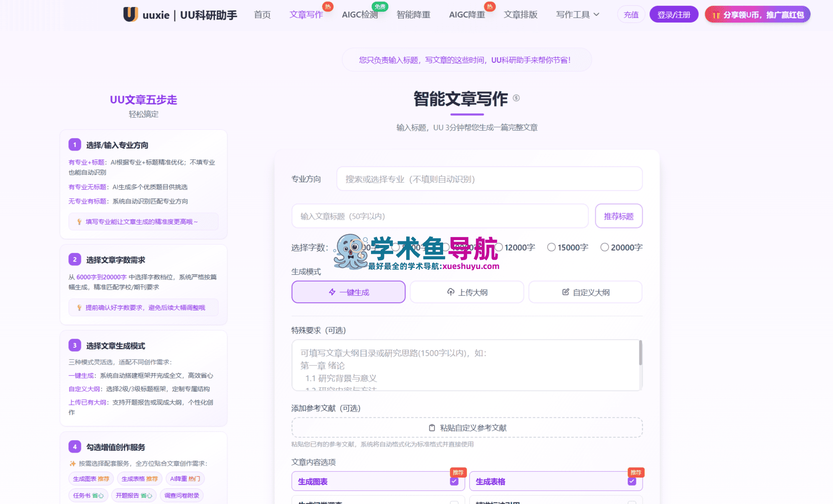This screenshot has width=833, height=504.
Task: Focus the 输入文章标题 input field
Action: [440, 216]
